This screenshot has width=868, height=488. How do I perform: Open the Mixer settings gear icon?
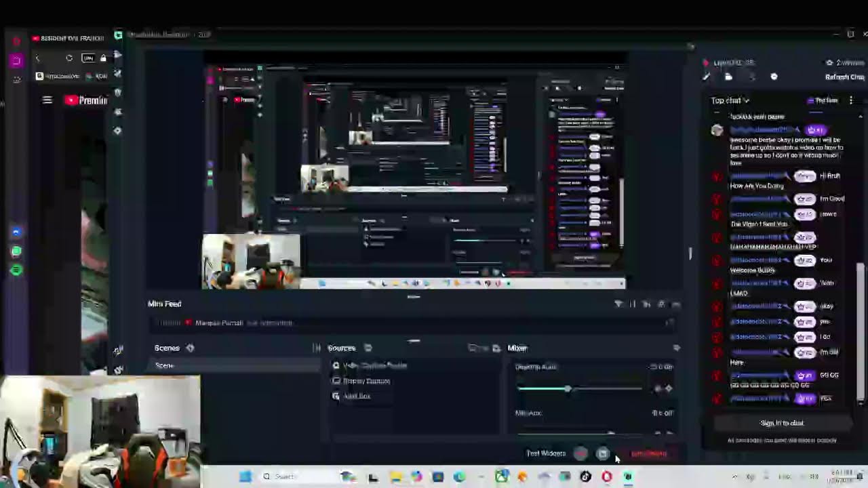[x=676, y=348]
